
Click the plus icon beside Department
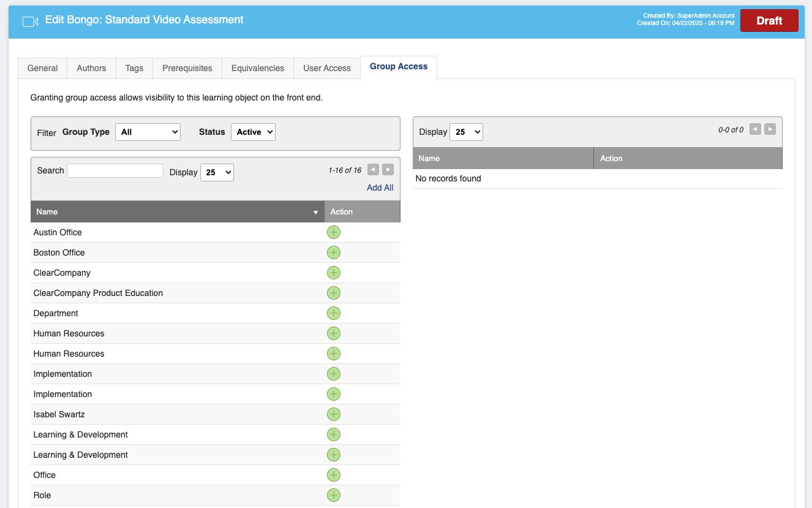point(334,313)
